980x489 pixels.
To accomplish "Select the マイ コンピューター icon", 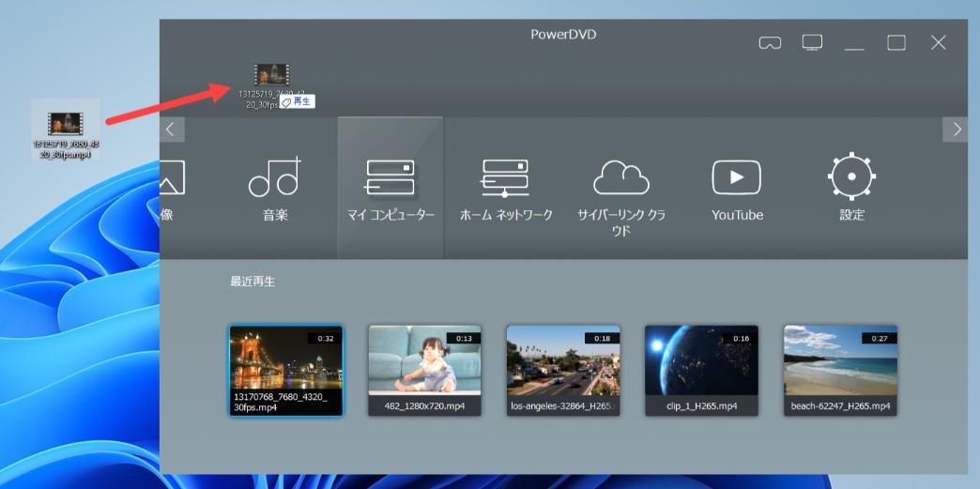I will point(390,188).
